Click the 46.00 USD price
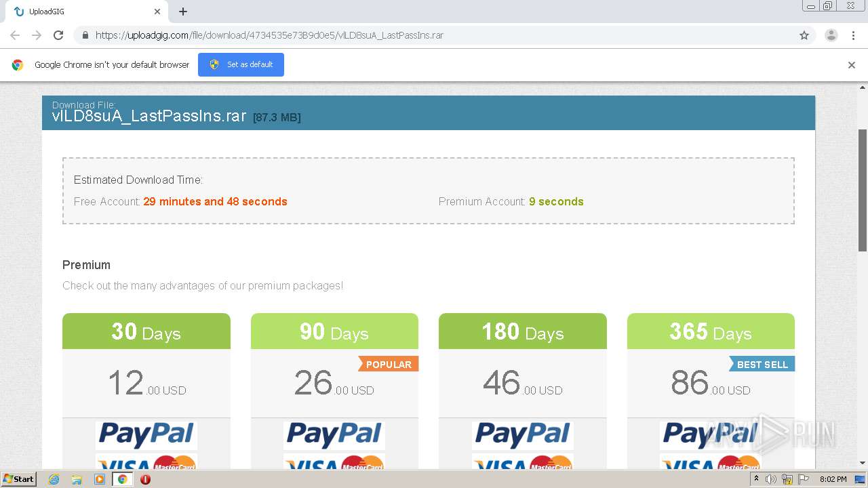Viewport: 868px width, 488px height. 523,384
